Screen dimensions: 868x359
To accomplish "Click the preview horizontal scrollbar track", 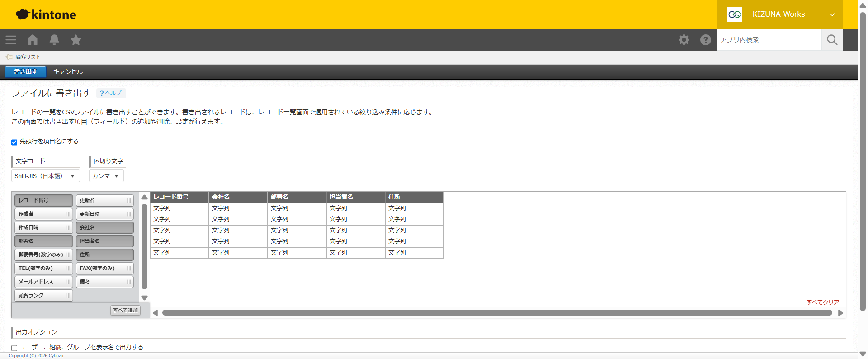I will 497,313.
